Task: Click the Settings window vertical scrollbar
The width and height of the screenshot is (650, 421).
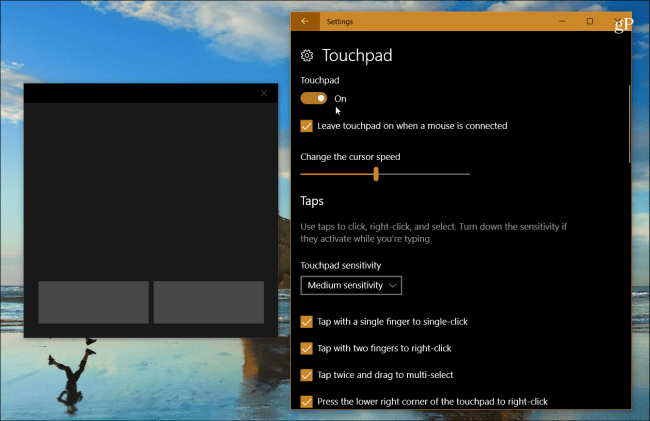Action: click(629, 123)
